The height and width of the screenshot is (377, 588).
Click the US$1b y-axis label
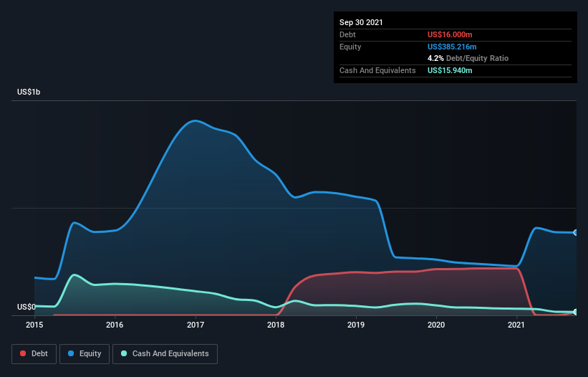29,92
